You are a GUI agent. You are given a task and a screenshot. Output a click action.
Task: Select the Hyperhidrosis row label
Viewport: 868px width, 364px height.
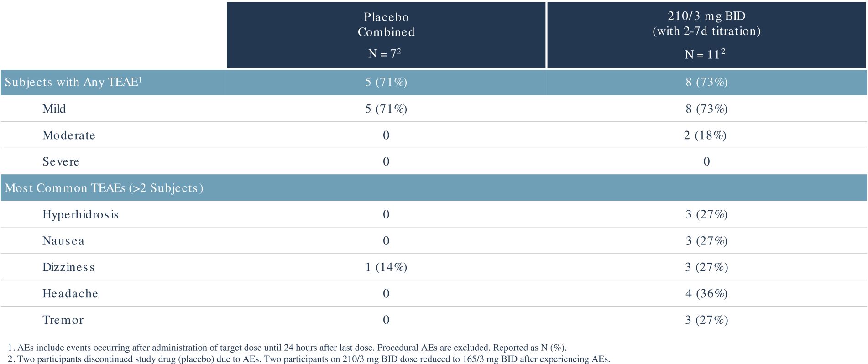[x=80, y=214]
